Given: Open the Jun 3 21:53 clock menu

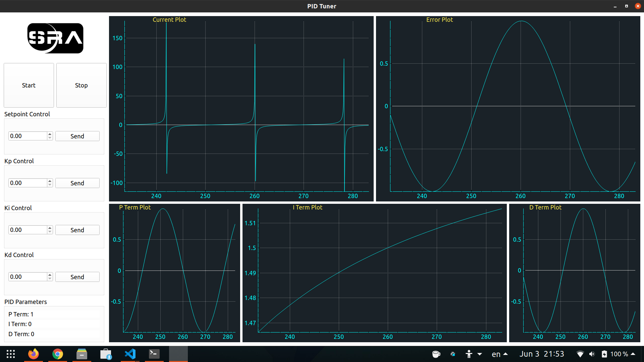Looking at the screenshot, I should [x=542, y=354].
